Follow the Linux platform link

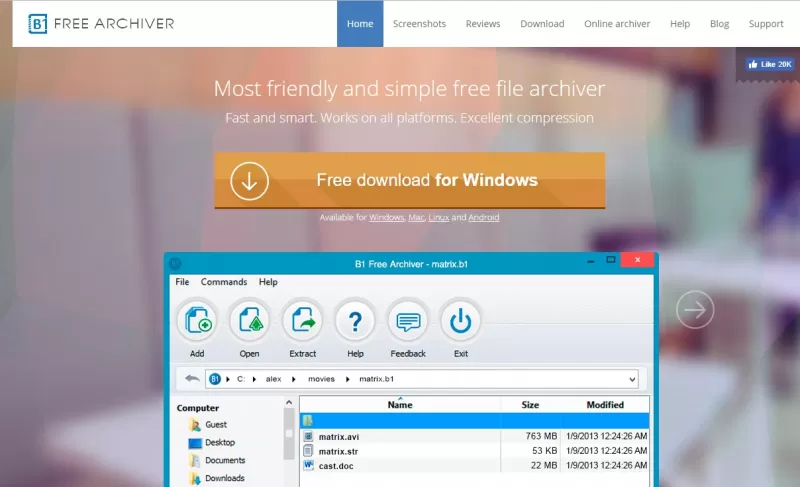coord(438,217)
